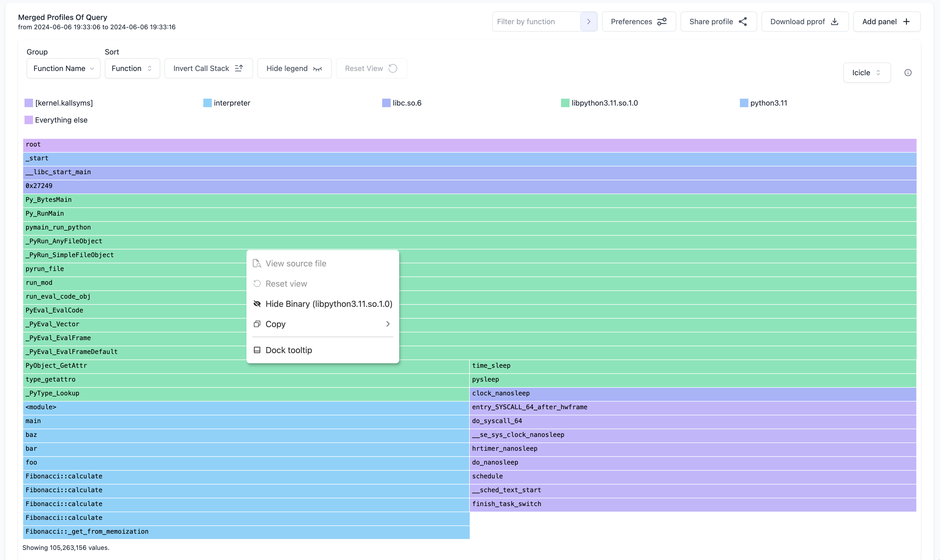Open the Icicle visualization dropdown

[x=866, y=72]
